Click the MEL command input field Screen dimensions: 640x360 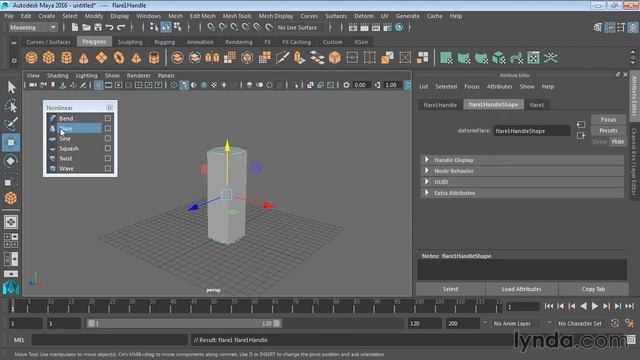(109, 340)
